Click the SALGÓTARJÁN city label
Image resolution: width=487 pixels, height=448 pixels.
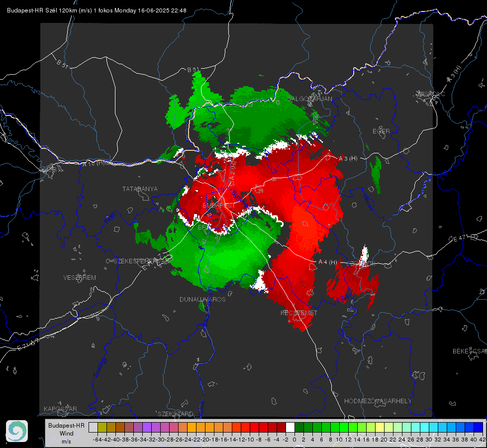pos(310,99)
